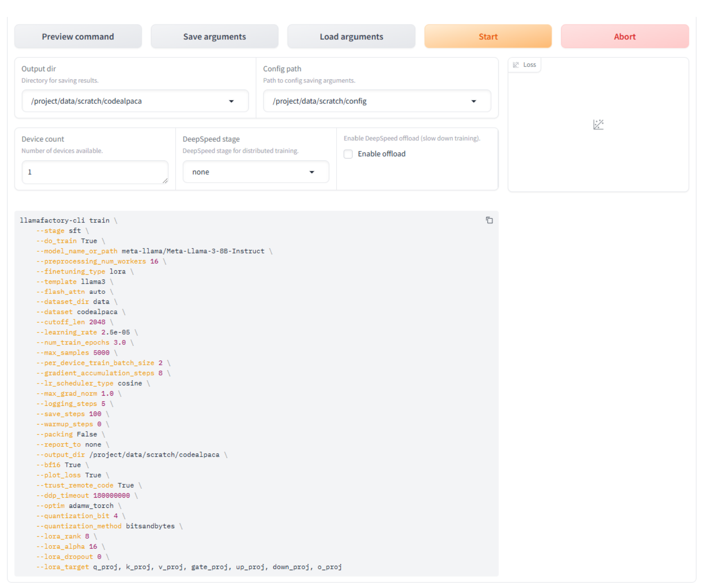The width and height of the screenshot is (708, 588).
Task: Copy the llamafactory-cli command to clipboard
Action: [x=489, y=220]
